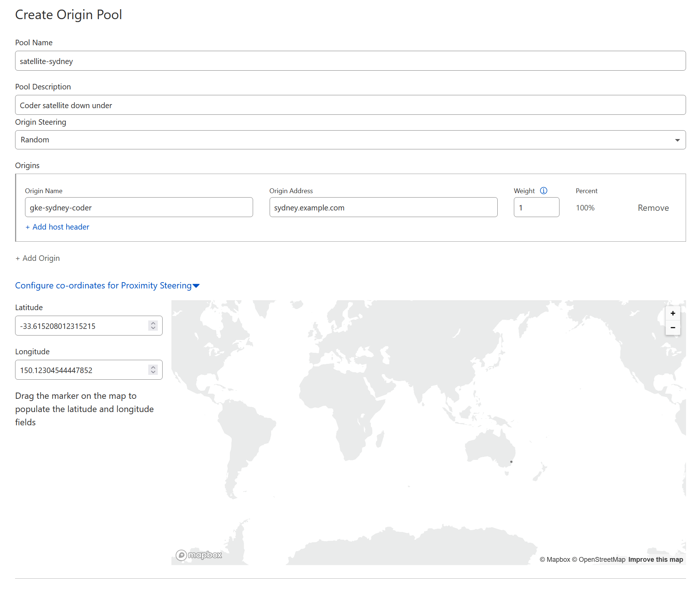Click the Weight info icon

point(543,191)
